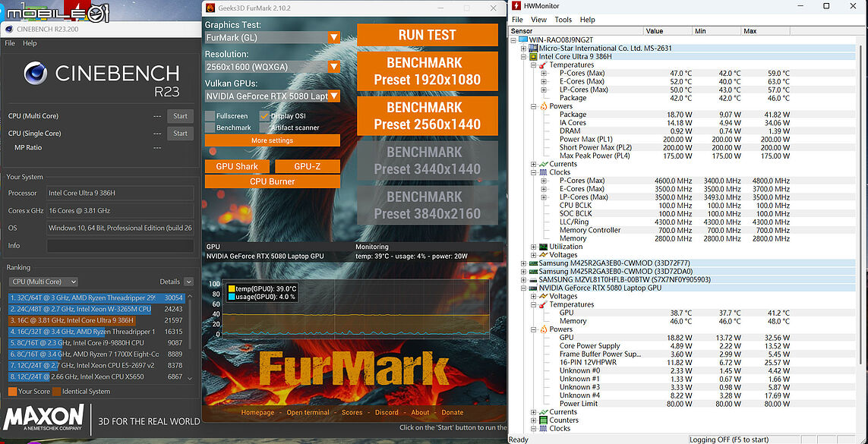
Task: Select ranking row '16C @ 3.81 GHz, Intel Core Ultra 9 386H'
Action: 96,321
